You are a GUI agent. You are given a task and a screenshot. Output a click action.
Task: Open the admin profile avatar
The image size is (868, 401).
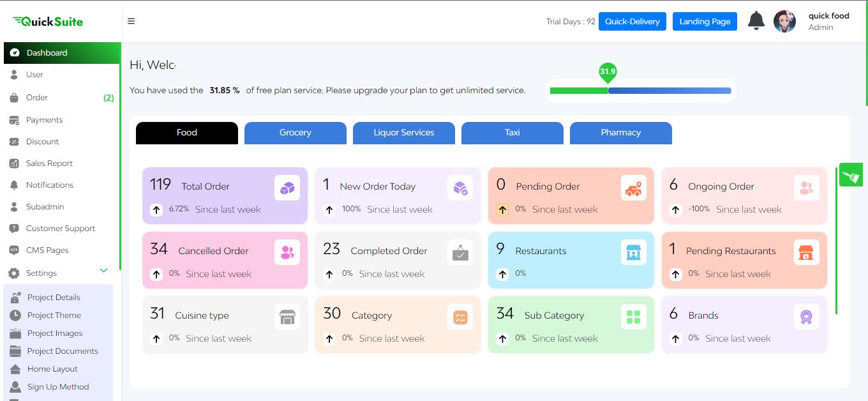click(784, 20)
